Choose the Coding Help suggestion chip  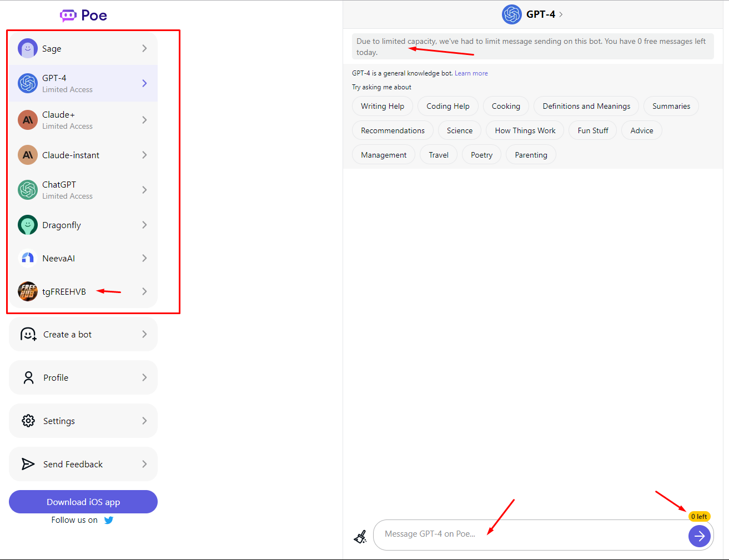pos(448,106)
